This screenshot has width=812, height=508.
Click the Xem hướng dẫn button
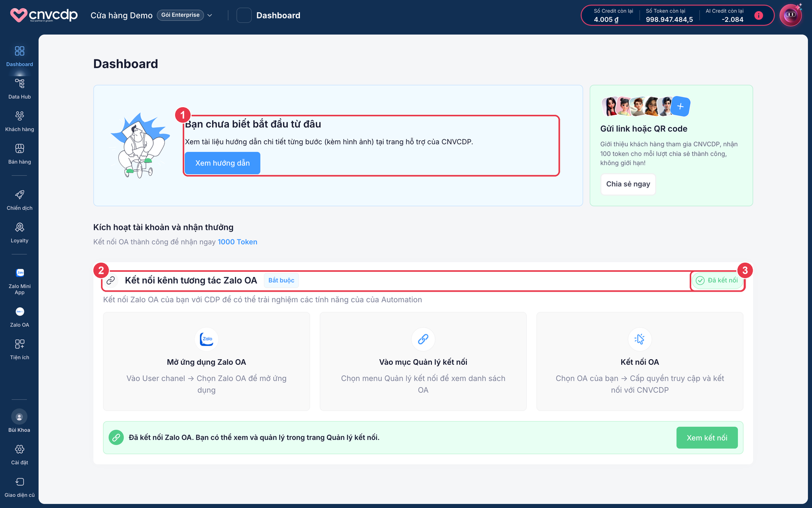click(222, 163)
